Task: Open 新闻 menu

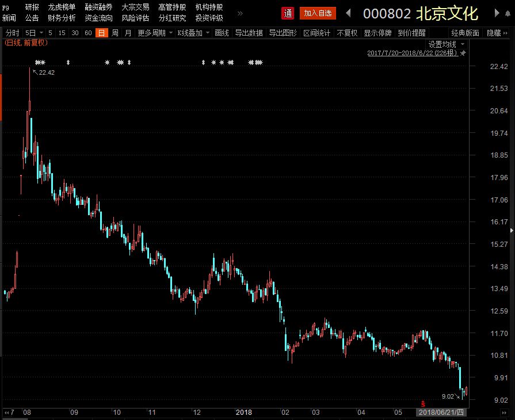Action: click(9, 18)
